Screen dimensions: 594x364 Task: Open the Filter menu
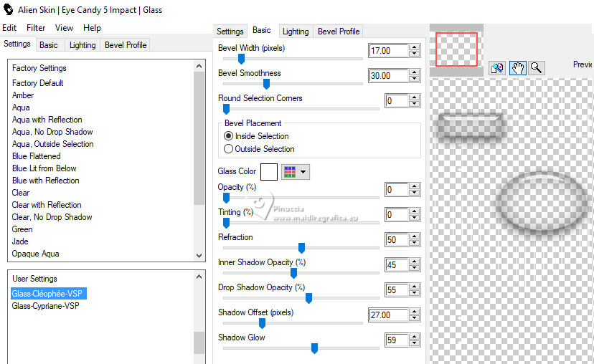(x=36, y=28)
